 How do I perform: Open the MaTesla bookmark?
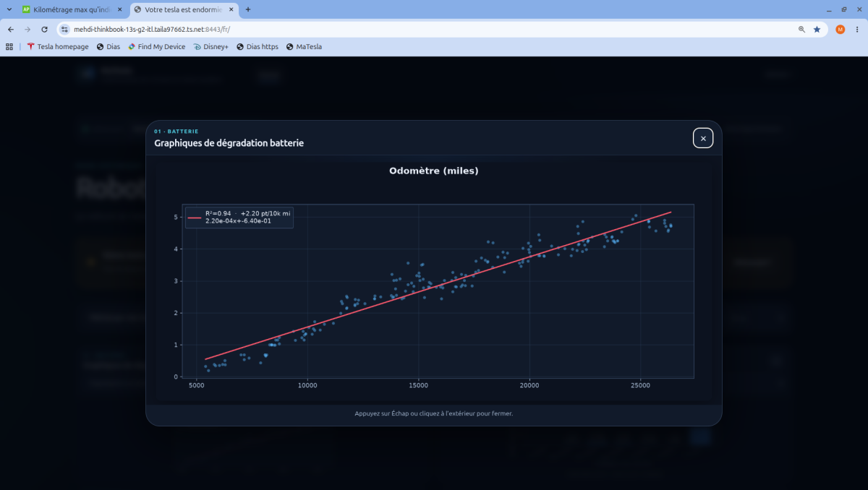pos(304,46)
